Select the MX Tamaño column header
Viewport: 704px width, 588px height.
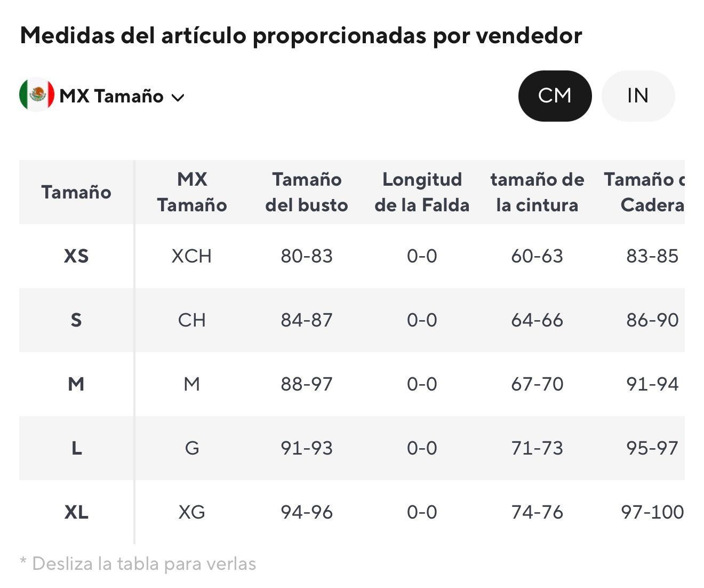192,192
